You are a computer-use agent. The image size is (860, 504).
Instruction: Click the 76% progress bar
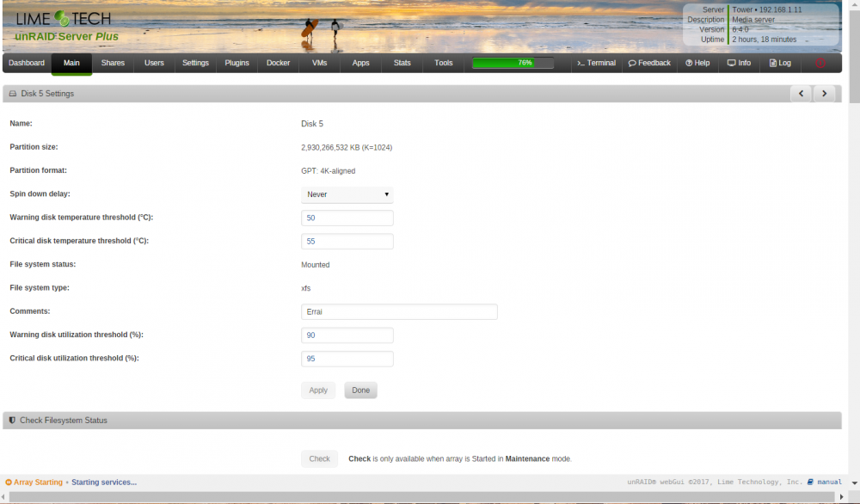click(513, 63)
